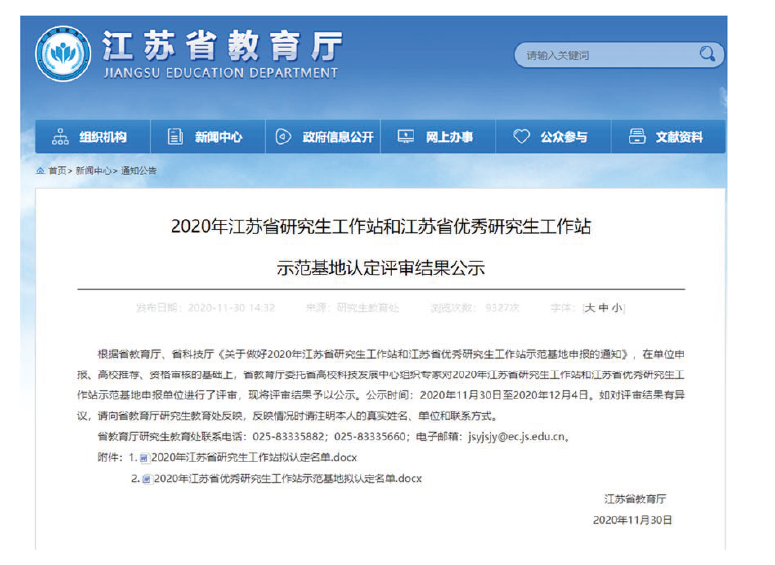
Task: Click the email jsyjsjy@ec.js.edu.cn
Action: [x=516, y=436]
